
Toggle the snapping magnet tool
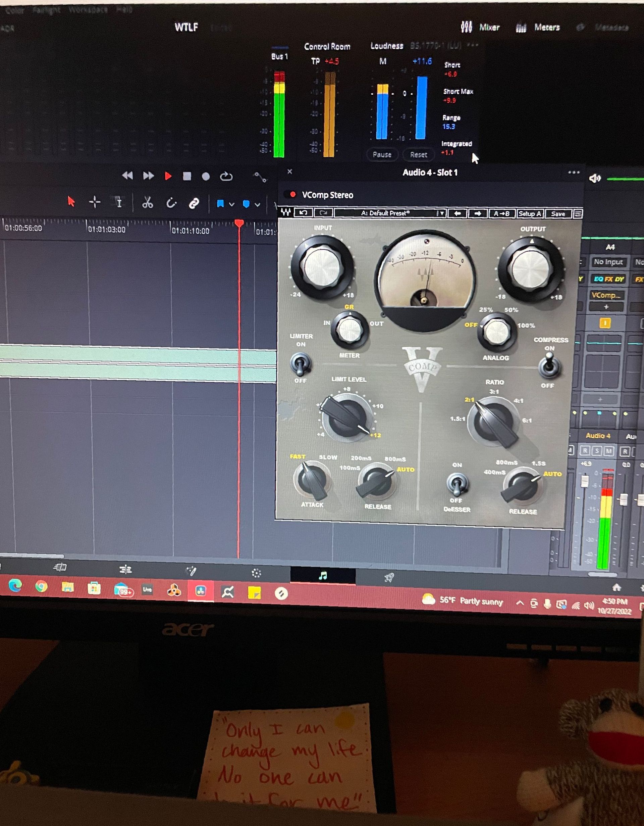point(171,203)
